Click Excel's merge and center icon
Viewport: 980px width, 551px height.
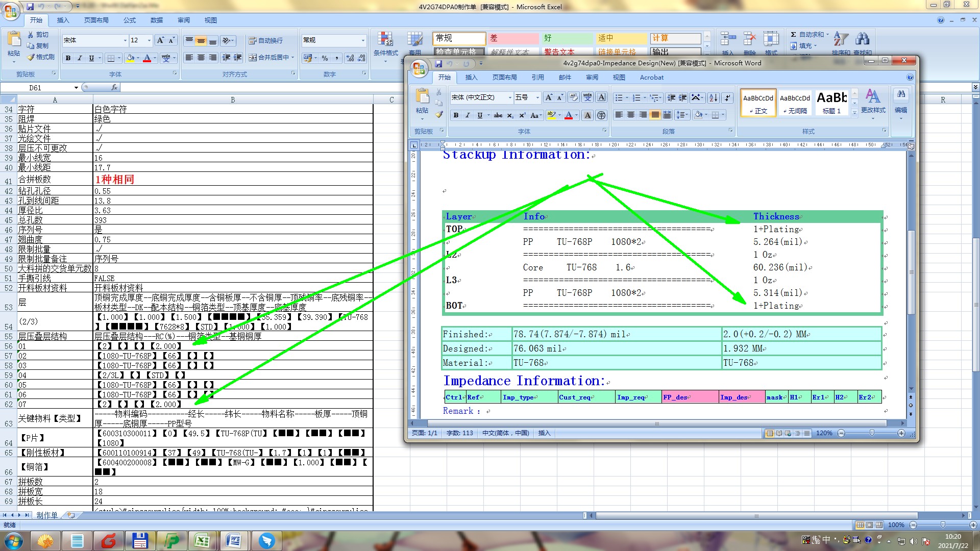253,58
